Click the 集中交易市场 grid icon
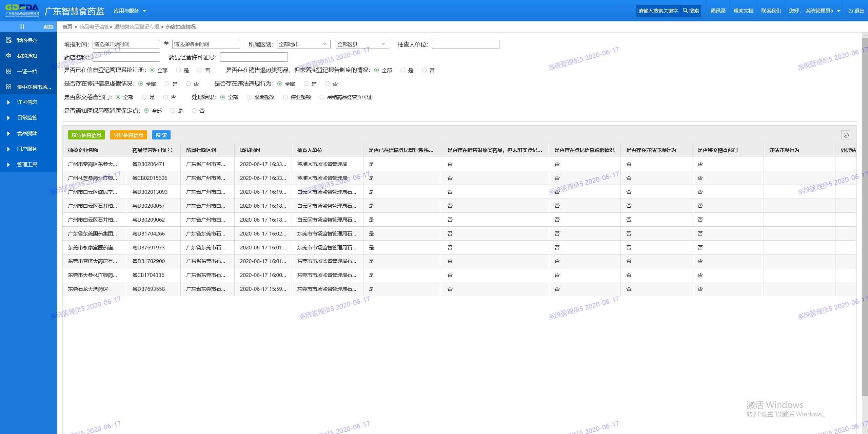 (9, 87)
